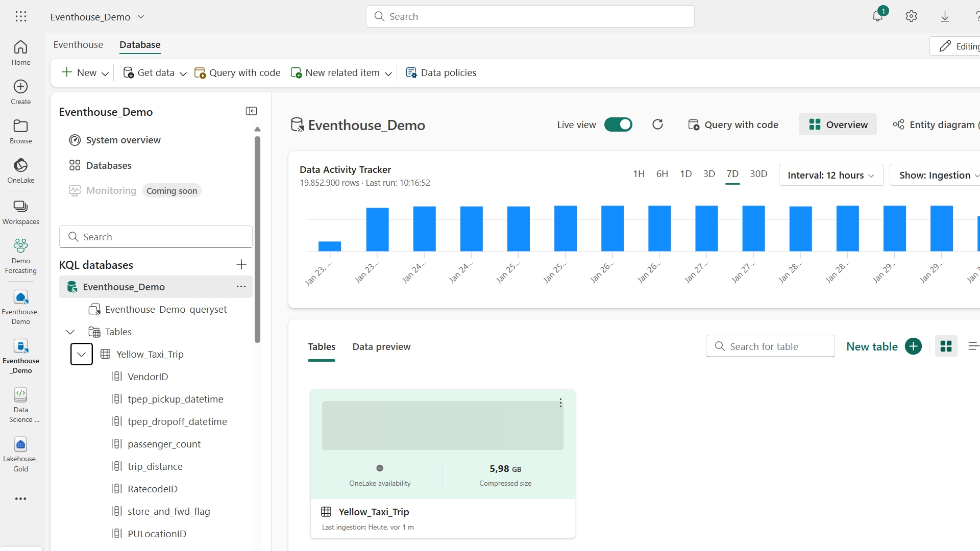980x551 pixels.
Task: Select the 30D time range option
Action: [758, 174]
